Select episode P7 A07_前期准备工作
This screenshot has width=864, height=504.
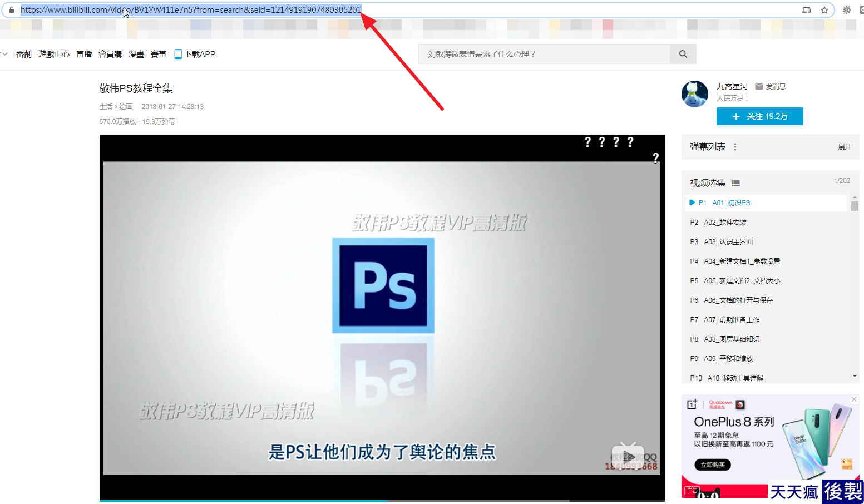pos(767,319)
